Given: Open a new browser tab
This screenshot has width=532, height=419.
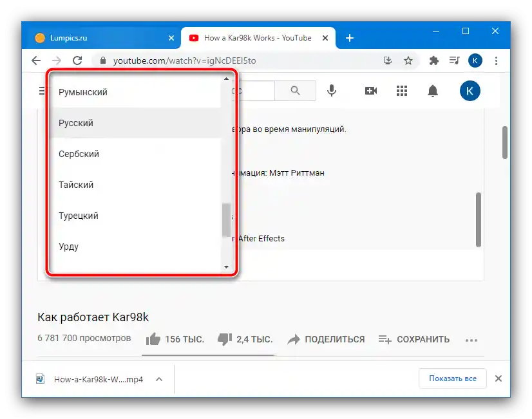Looking at the screenshot, I should click(x=350, y=38).
